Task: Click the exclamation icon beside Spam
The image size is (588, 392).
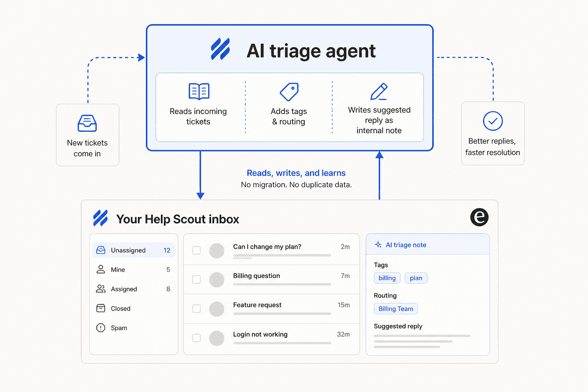Action: [101, 328]
